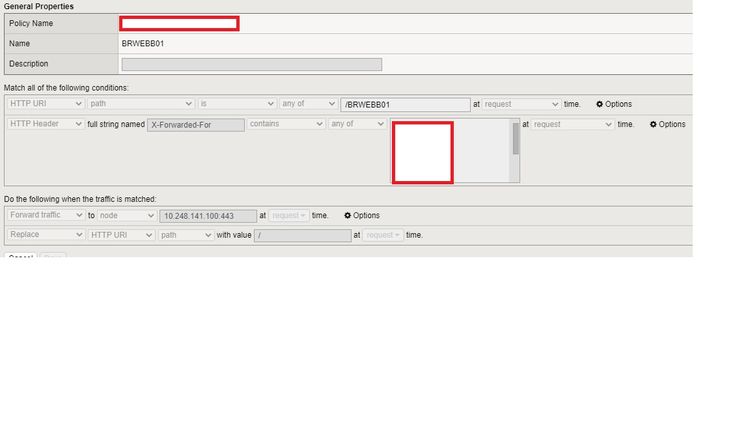Open the 'is' comparison dropdown
This screenshot has height=422, width=750.
point(237,103)
